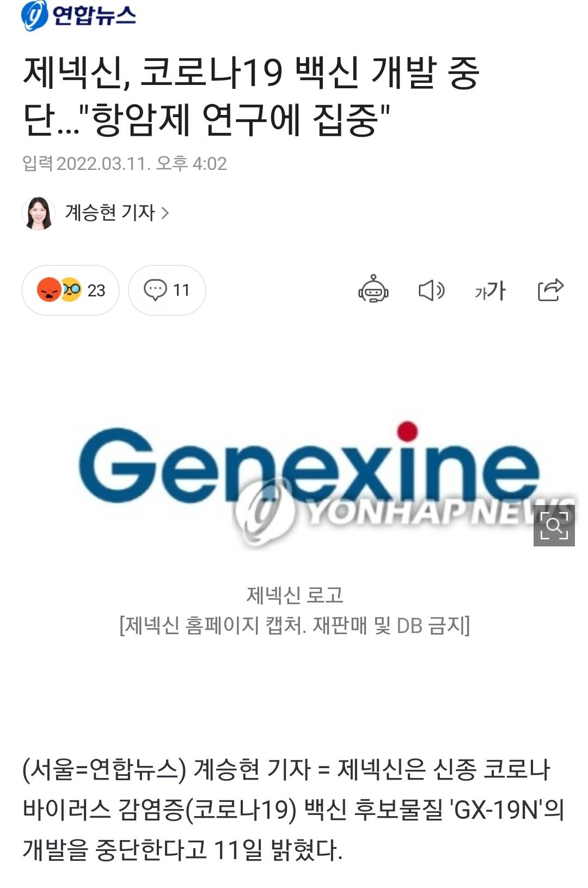Screen dimensions: 588x888
Task: Click the image source credit line
Action: 295,625
